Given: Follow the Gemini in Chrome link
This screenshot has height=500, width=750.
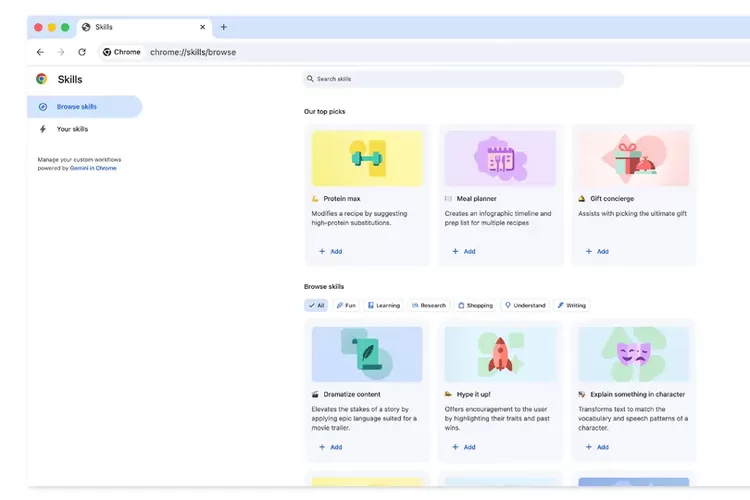Looking at the screenshot, I should pyautogui.click(x=93, y=168).
